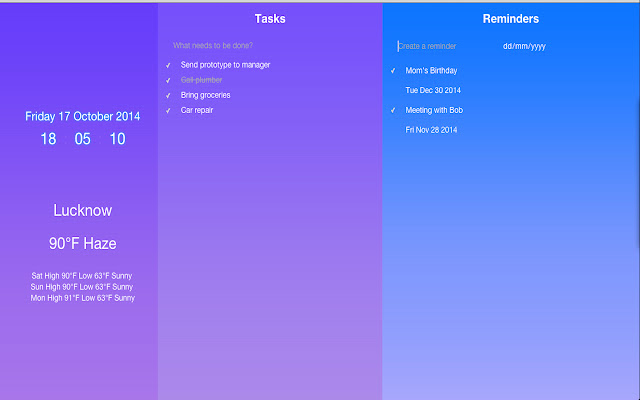Click the Fri Nov 28 2014 date

(x=431, y=130)
